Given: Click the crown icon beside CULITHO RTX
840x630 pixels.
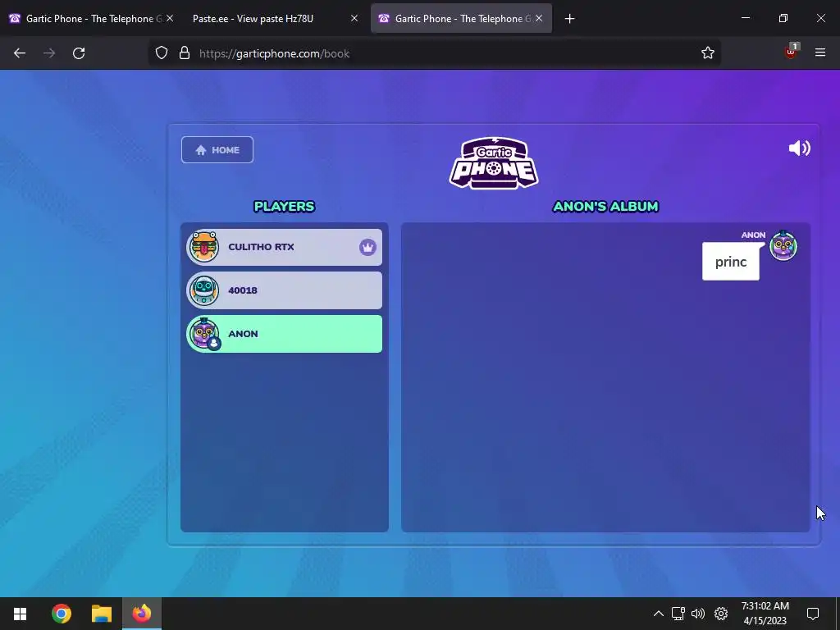Looking at the screenshot, I should click(367, 247).
